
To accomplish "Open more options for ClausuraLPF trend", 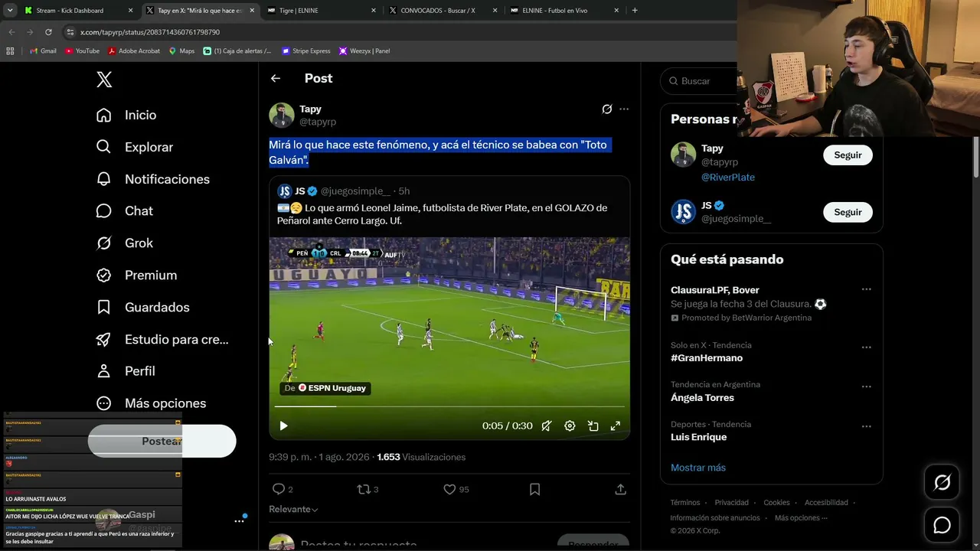I will click(x=867, y=289).
